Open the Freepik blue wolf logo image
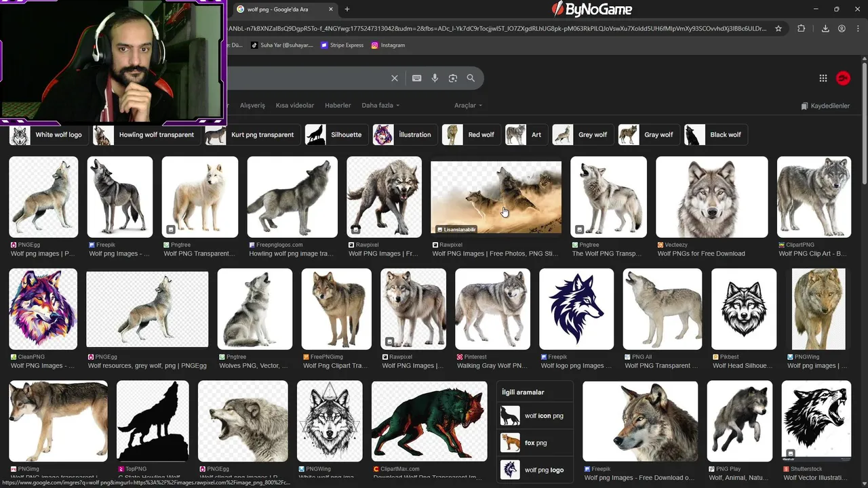The height and width of the screenshot is (488, 868). click(576, 309)
